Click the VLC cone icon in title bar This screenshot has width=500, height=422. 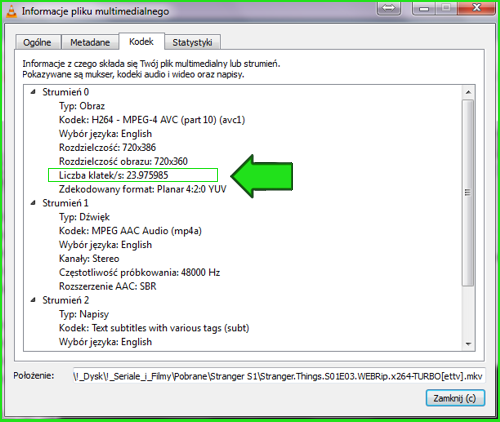(11, 11)
